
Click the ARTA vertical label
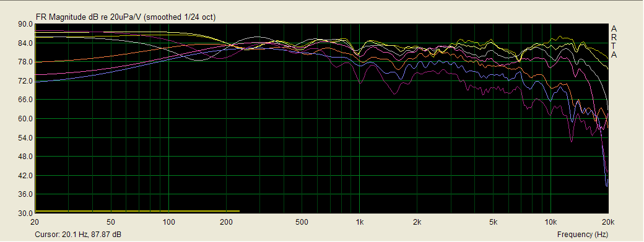coord(614,42)
